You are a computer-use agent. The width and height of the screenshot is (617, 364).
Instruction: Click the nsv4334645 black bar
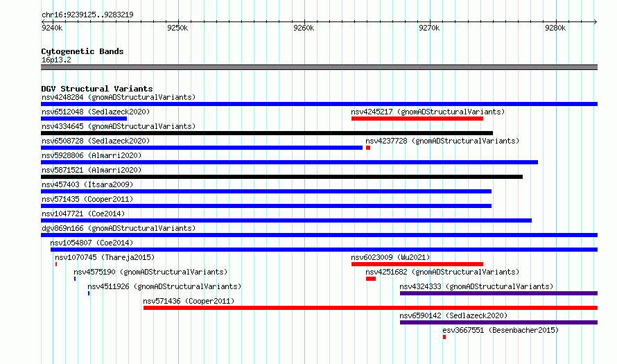[x=267, y=133]
